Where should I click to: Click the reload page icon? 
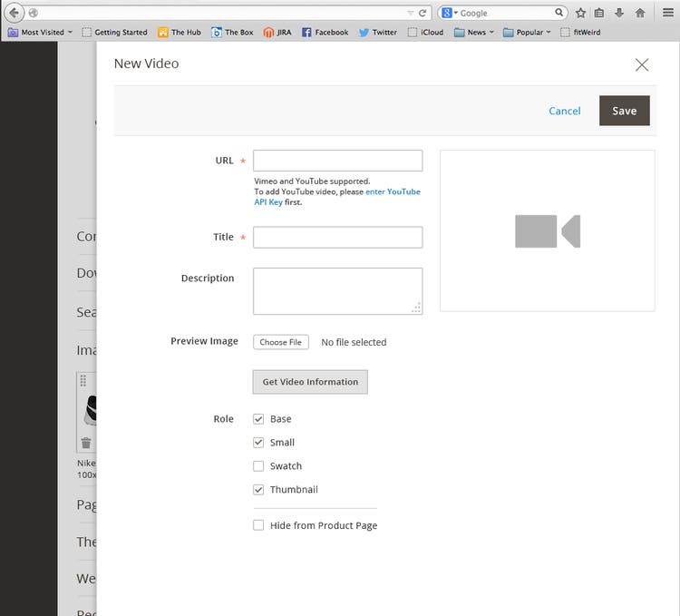point(423,13)
